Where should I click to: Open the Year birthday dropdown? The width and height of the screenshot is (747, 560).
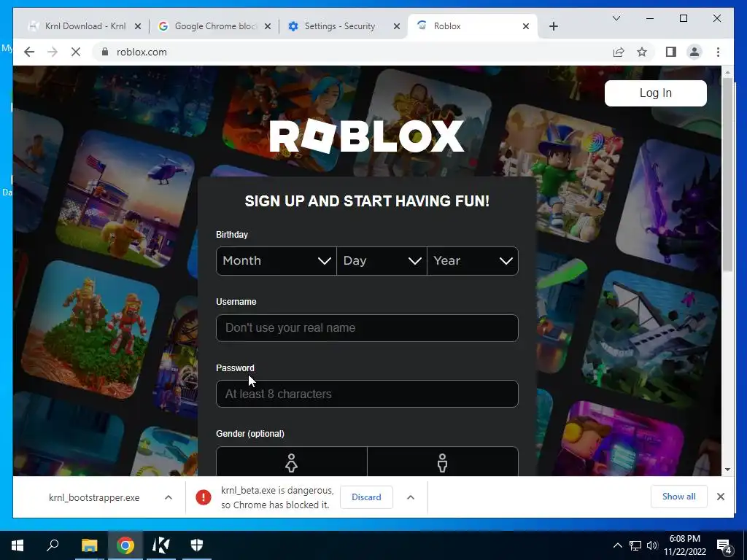tap(473, 261)
